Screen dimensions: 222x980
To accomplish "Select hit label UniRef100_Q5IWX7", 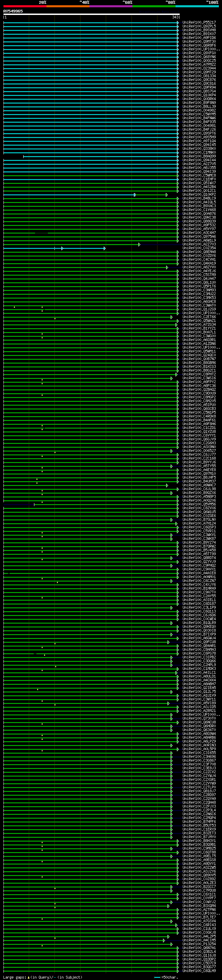I will pyautogui.click(x=199, y=183).
